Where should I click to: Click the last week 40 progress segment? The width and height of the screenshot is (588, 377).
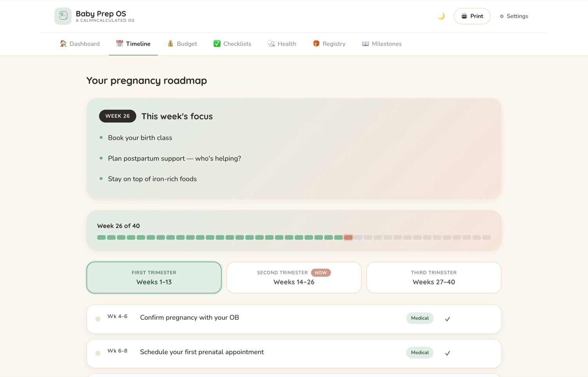tap(486, 237)
